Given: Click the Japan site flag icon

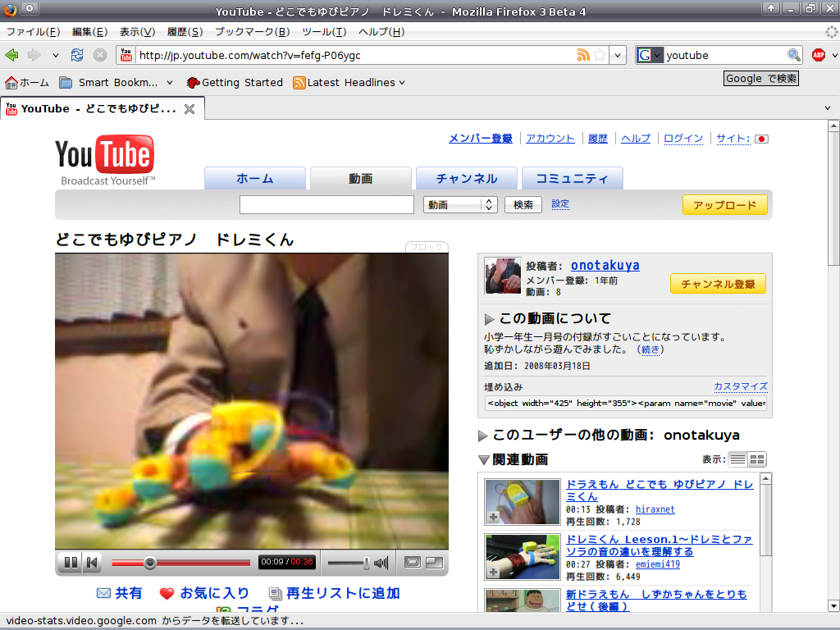Looking at the screenshot, I should (x=761, y=139).
